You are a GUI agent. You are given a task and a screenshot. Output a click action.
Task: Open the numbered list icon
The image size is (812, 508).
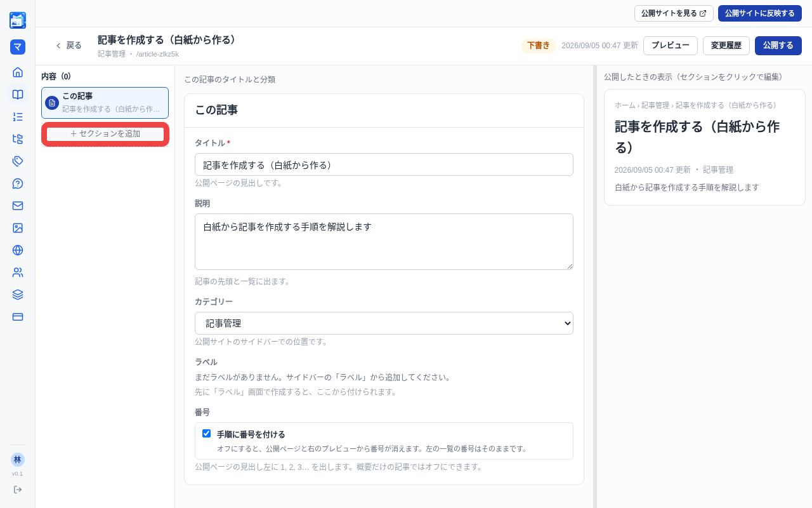point(18,117)
